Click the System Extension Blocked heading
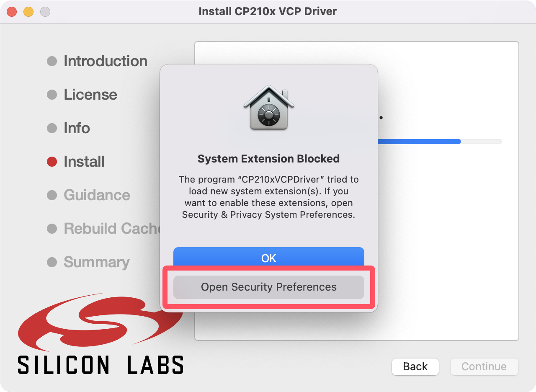Viewport: 536px width, 392px height. 268,159
